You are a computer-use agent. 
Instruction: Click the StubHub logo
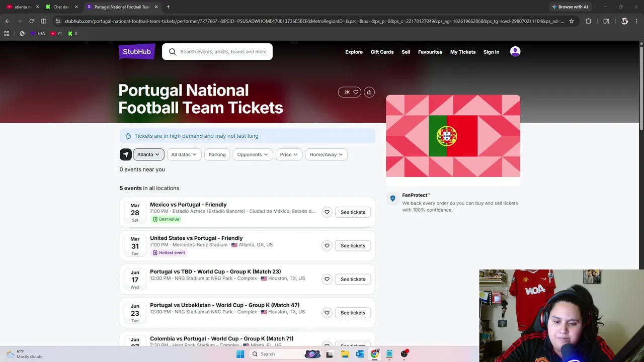tap(137, 52)
